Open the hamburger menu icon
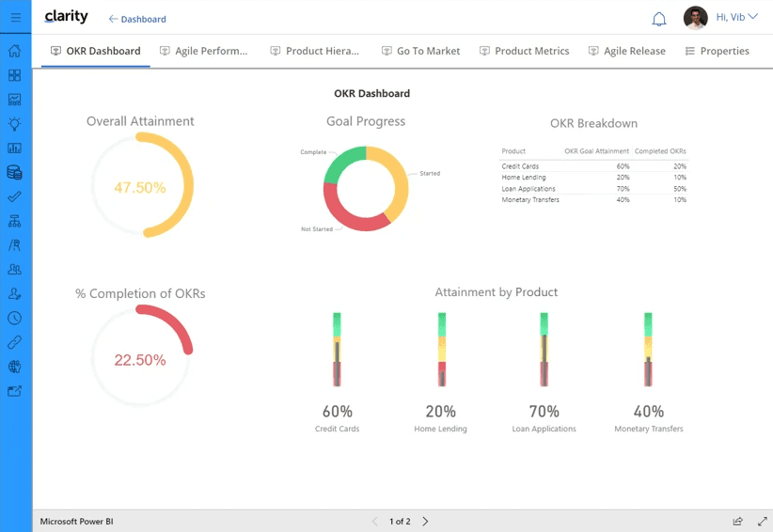This screenshot has height=532, width=773. coord(16,18)
